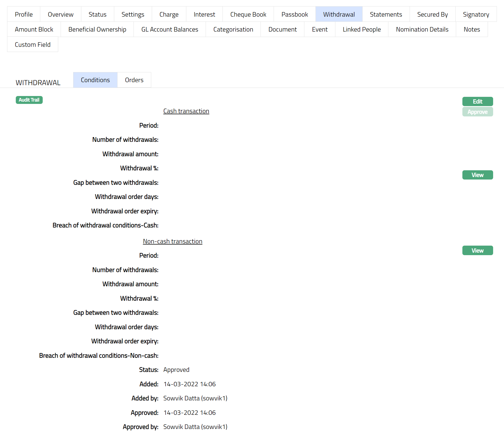This screenshot has height=442, width=504.
Task: Select the Nomination Details tab
Action: tap(422, 29)
